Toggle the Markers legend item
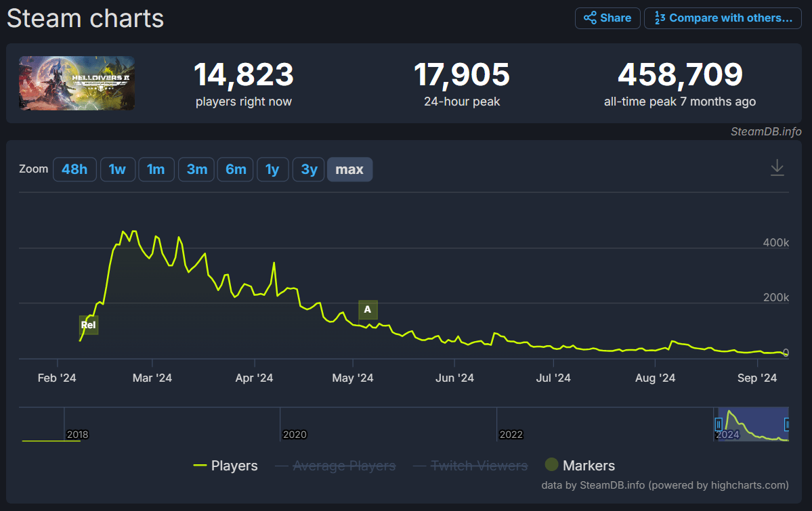Viewport: 812px width, 511px height. [x=580, y=466]
